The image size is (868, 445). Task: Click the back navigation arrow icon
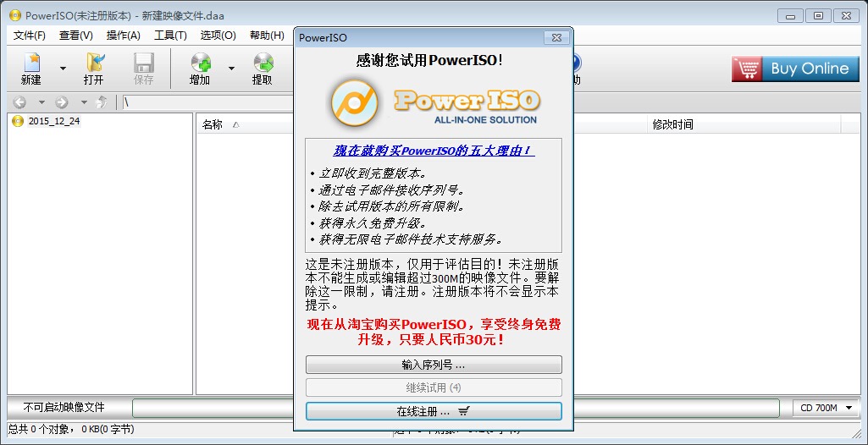(19, 102)
